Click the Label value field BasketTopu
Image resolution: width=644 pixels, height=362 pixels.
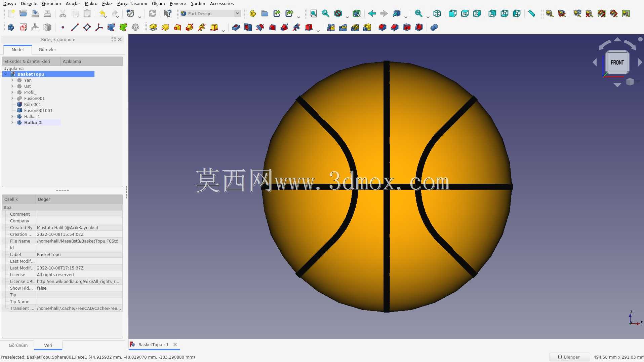[79, 254]
